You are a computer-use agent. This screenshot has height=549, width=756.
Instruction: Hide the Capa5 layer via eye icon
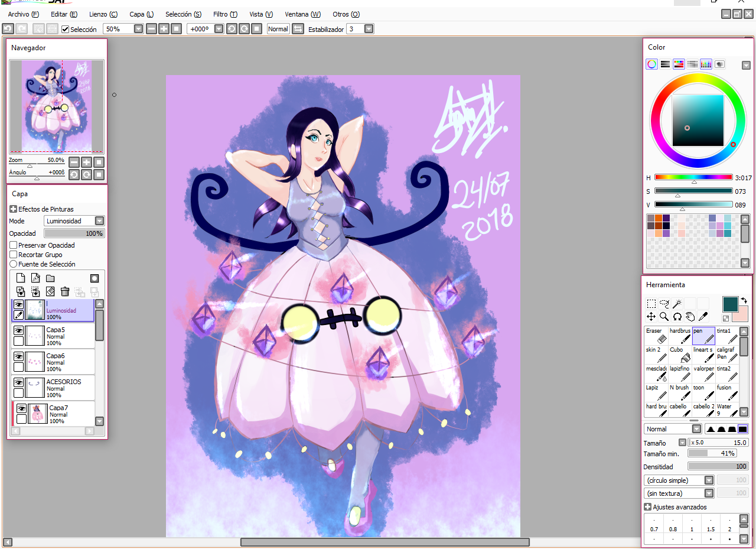click(19, 330)
